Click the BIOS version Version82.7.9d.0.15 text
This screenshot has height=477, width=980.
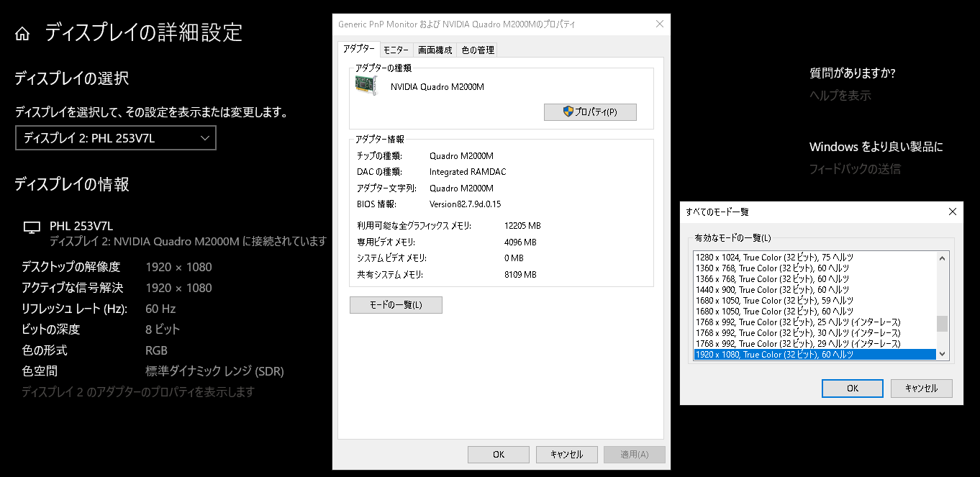coord(465,204)
